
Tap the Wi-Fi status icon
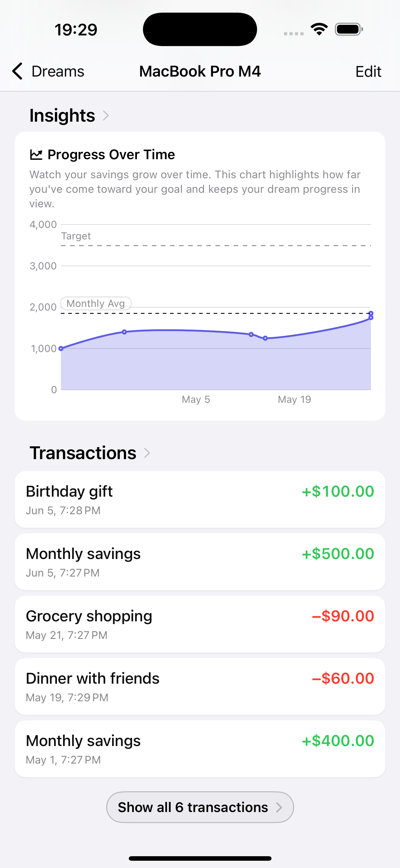319,29
